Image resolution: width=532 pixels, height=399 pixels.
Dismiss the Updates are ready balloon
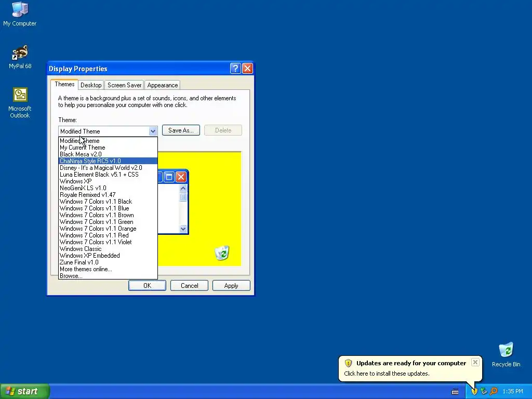pyautogui.click(x=475, y=362)
